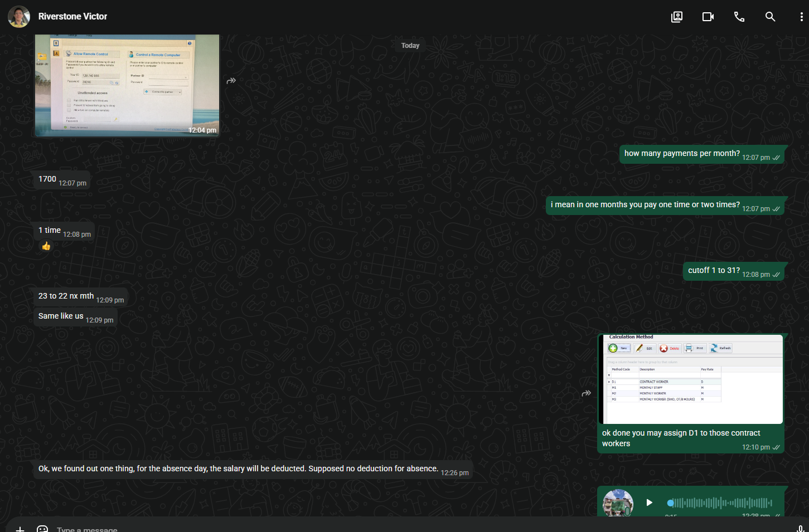Open the attach plus menu
This screenshot has height=532, width=809.
tap(20, 529)
